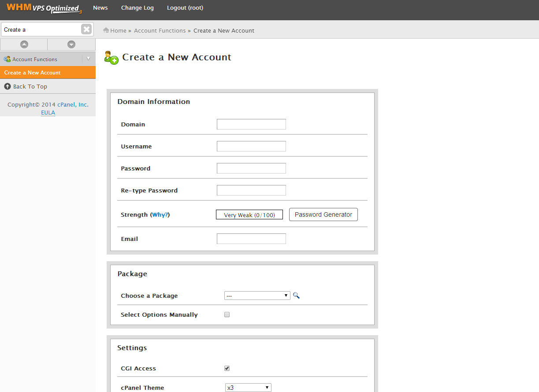
Task: Click the Password Generator button
Action: point(323,214)
